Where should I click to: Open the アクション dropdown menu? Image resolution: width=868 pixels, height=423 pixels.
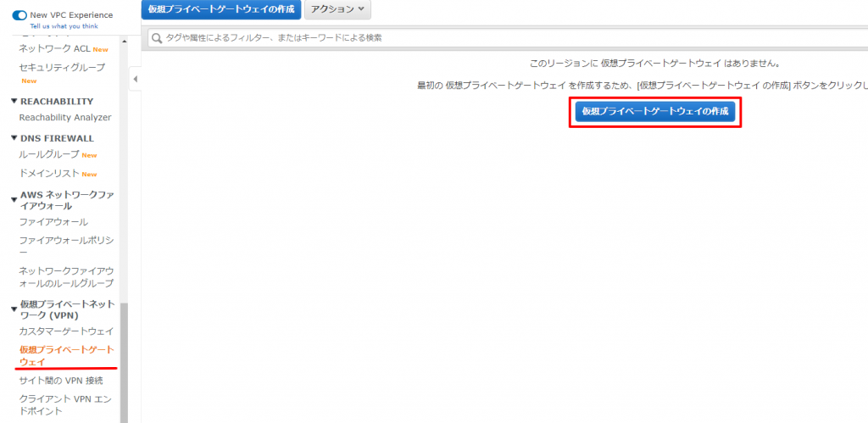pos(337,9)
